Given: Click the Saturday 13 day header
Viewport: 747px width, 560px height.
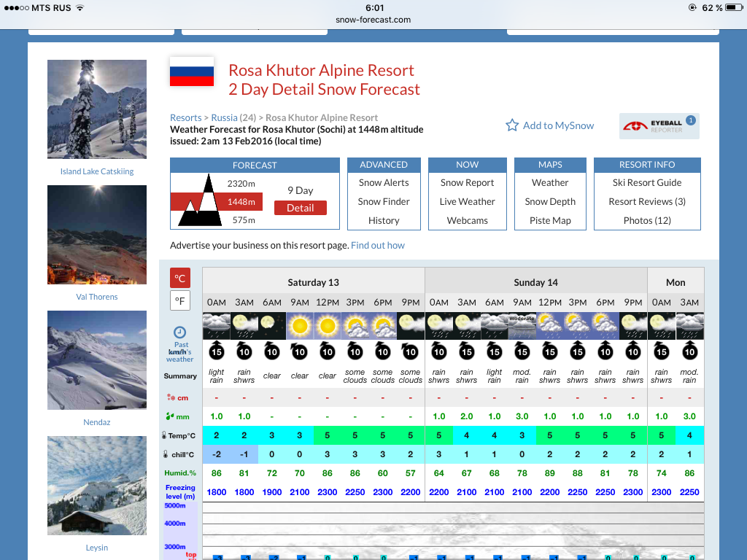Looking at the screenshot, I should click(x=314, y=282).
